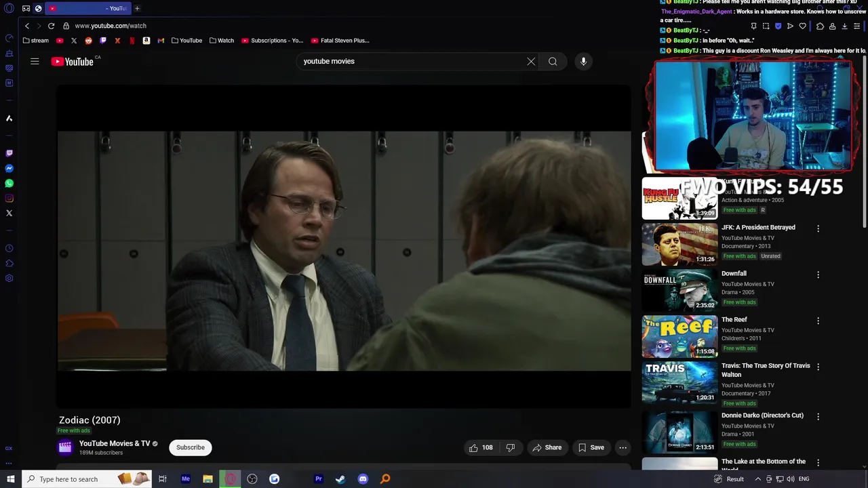Open the Aria AI icon in the sidebar

pyautogui.click(x=9, y=119)
